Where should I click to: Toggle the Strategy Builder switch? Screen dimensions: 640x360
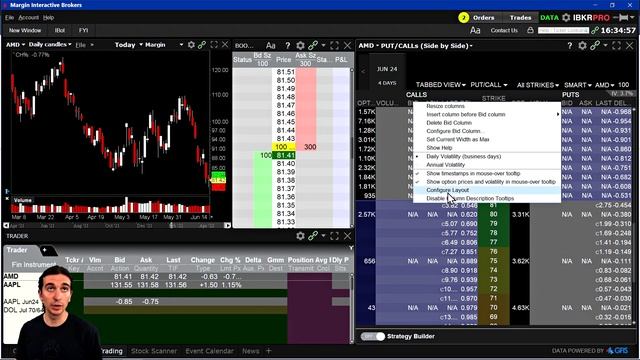point(373,336)
